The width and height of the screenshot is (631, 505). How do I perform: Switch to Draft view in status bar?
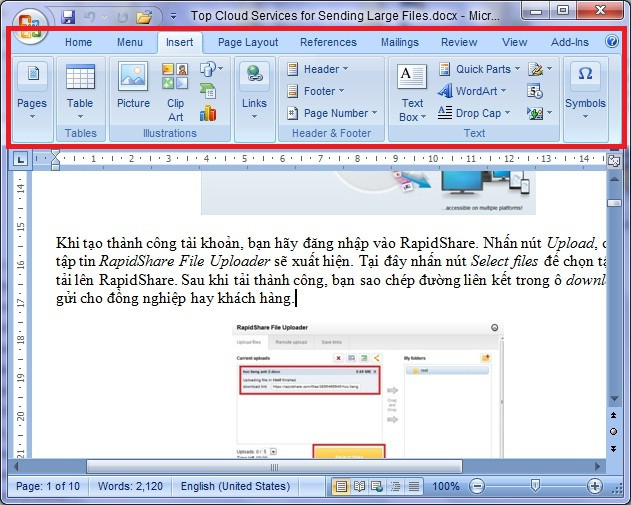(x=411, y=486)
